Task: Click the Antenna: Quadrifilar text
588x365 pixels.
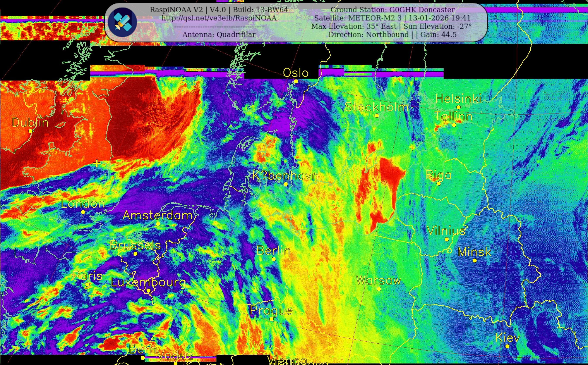Action: (x=219, y=34)
